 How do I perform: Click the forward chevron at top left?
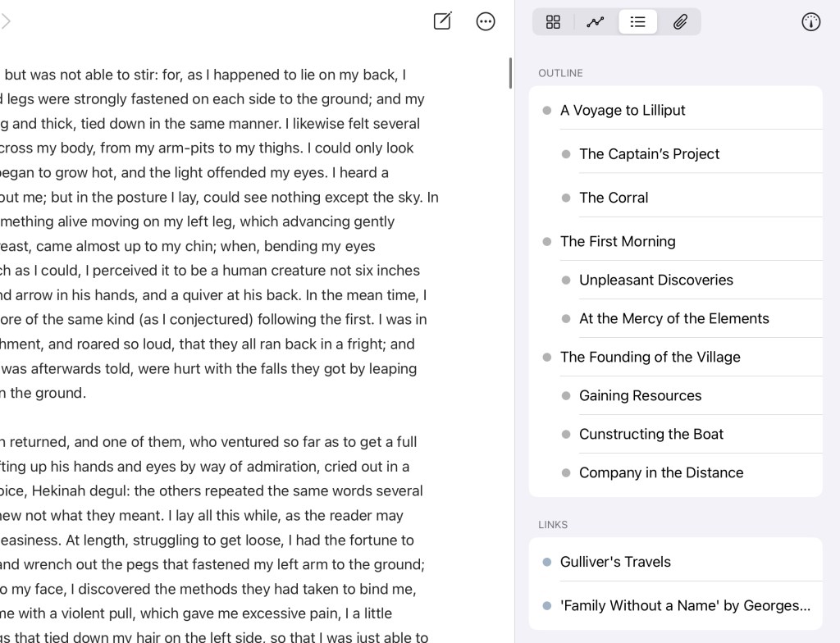[7, 22]
